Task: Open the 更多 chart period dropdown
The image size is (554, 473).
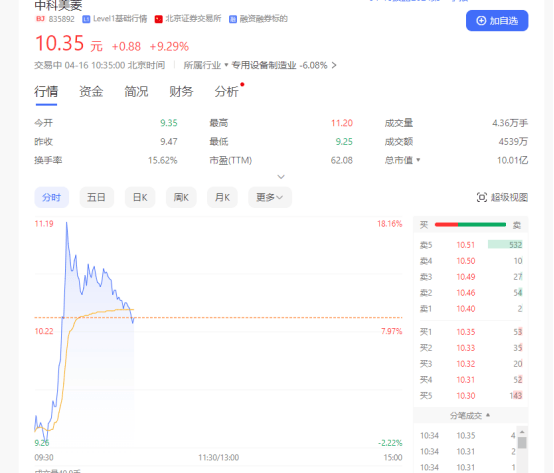Action: point(270,197)
